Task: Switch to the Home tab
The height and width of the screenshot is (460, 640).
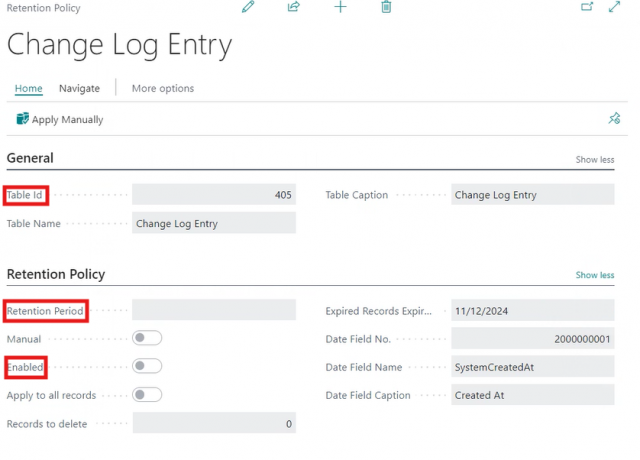Action: 28,88
